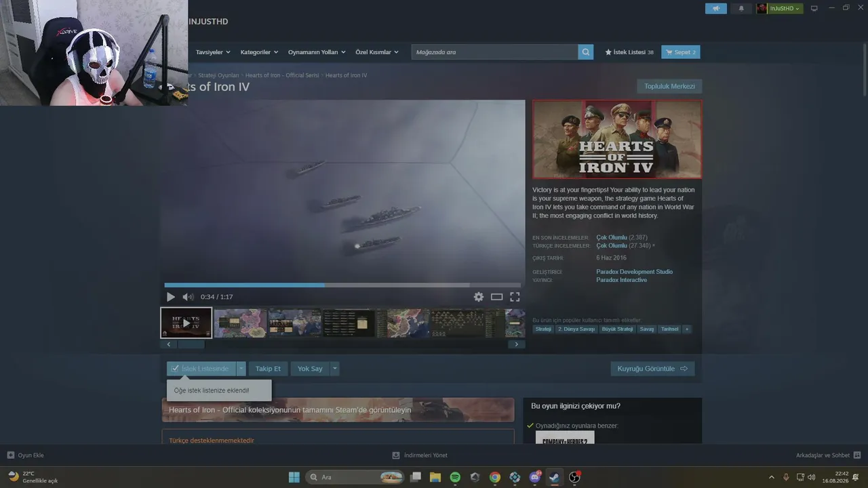Open the Özel Kısımlar menu
The height and width of the screenshot is (488, 868).
pos(377,52)
